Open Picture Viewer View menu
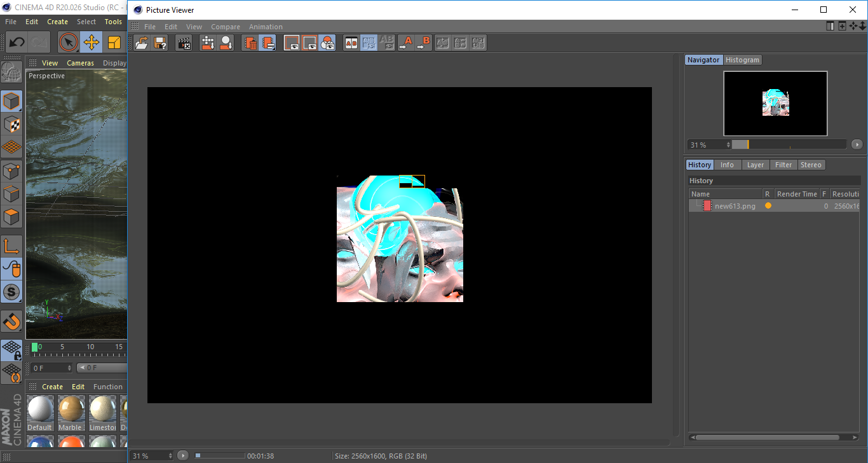The image size is (868, 463). coord(194,27)
